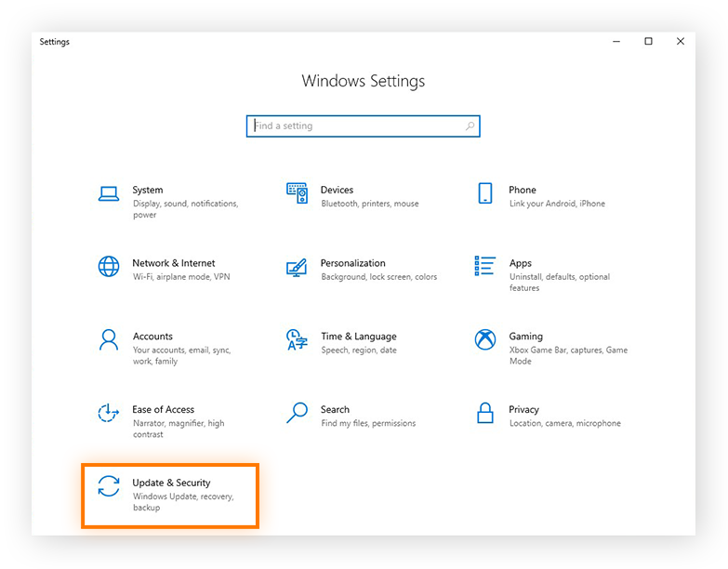Screen dimensions: 728x569
Task: Click the System laptop icon
Action: (x=109, y=193)
